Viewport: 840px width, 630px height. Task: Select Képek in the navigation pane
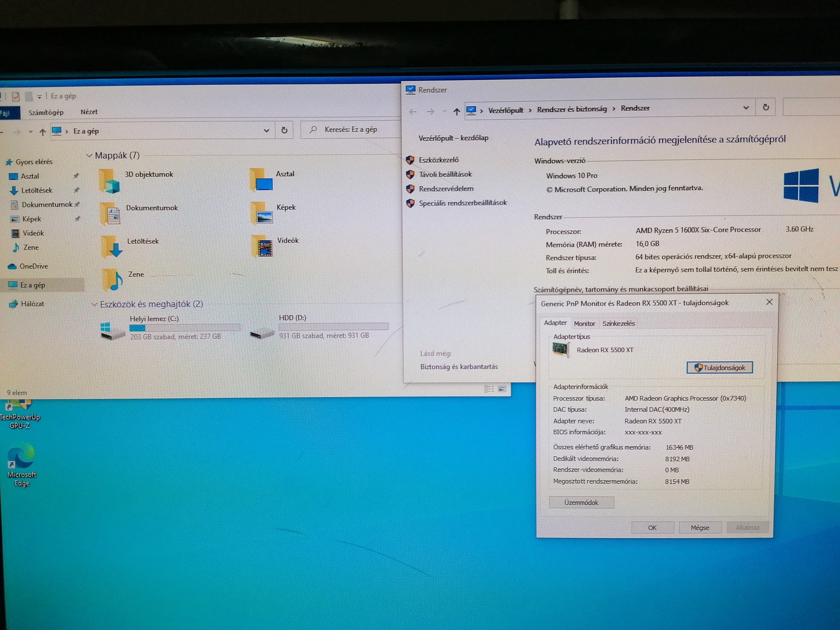coord(31,219)
